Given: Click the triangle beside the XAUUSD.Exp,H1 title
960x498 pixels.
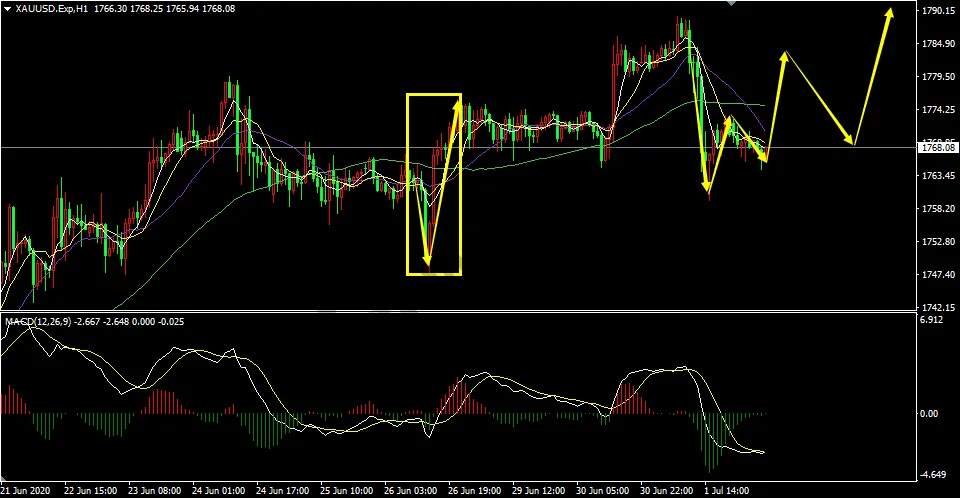Looking at the screenshot, I should [7, 9].
